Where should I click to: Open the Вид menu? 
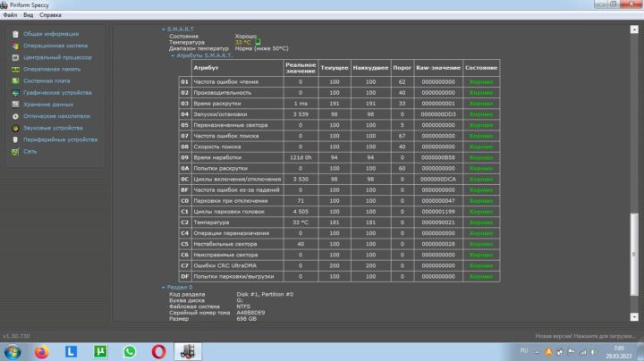pyautogui.click(x=29, y=15)
